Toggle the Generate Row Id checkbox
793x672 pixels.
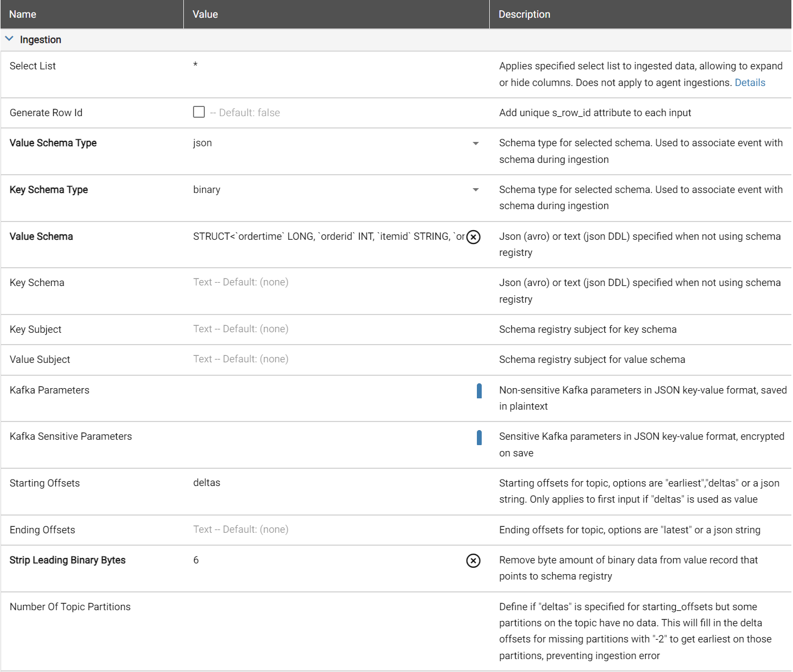click(x=199, y=112)
